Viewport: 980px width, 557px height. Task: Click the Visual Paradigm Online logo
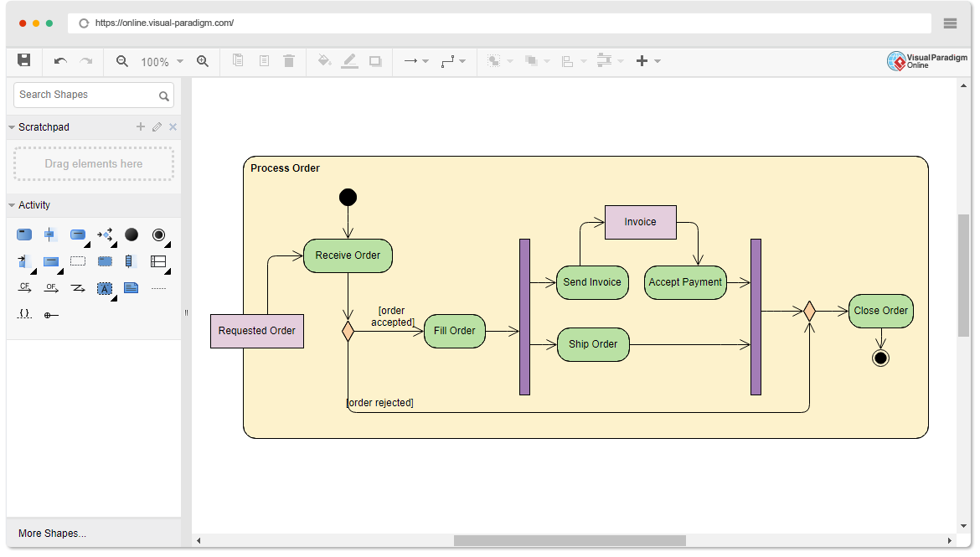click(x=927, y=60)
